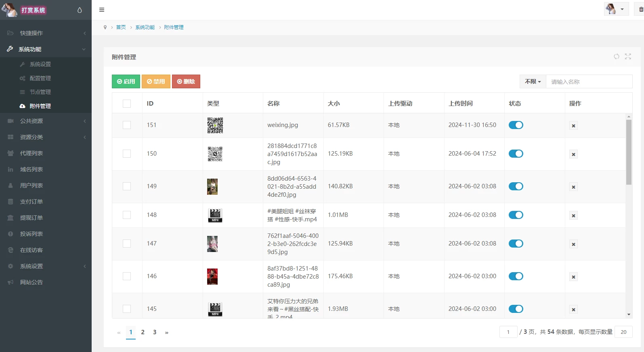Viewport: 644px width, 352px height.
Task: Check the box for row ID 149
Action: coord(127,186)
